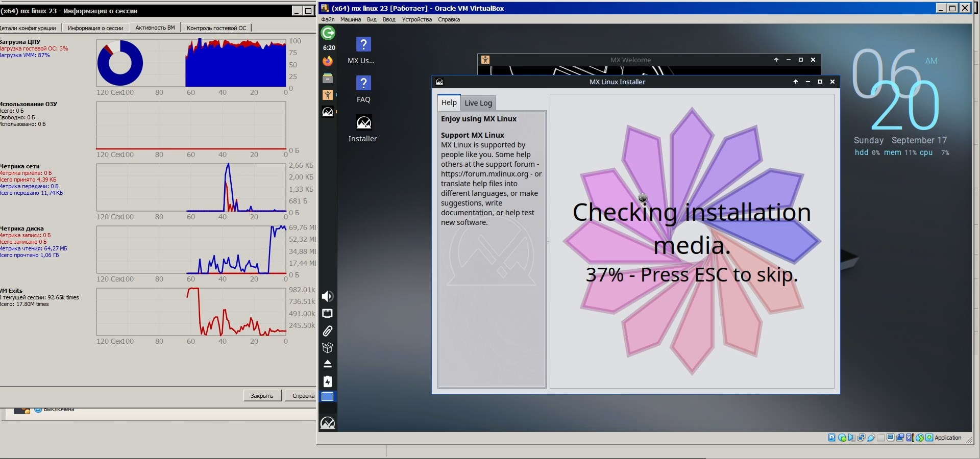Click VirtualBox display indicator icon
The width and height of the screenshot is (980, 459).
click(x=891, y=438)
